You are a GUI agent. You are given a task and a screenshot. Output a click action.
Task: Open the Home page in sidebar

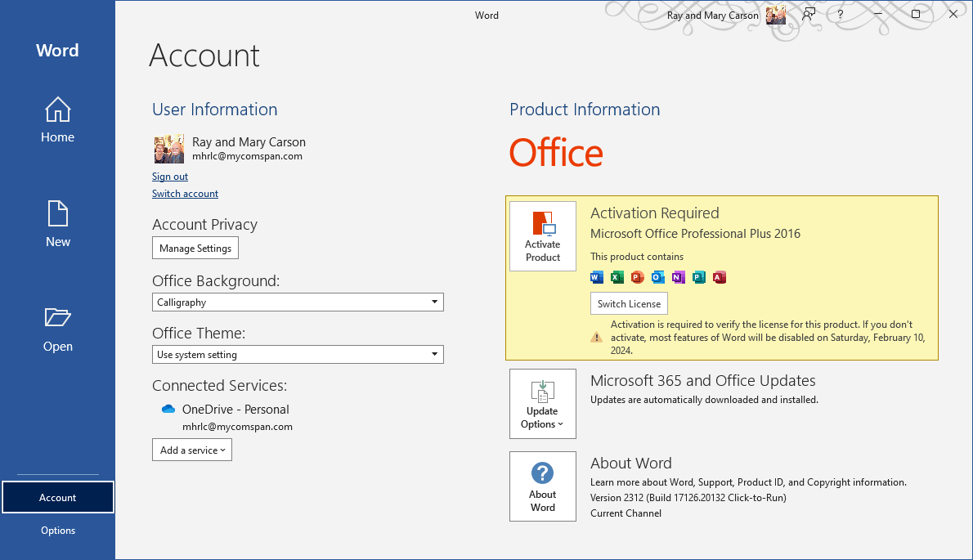point(58,120)
